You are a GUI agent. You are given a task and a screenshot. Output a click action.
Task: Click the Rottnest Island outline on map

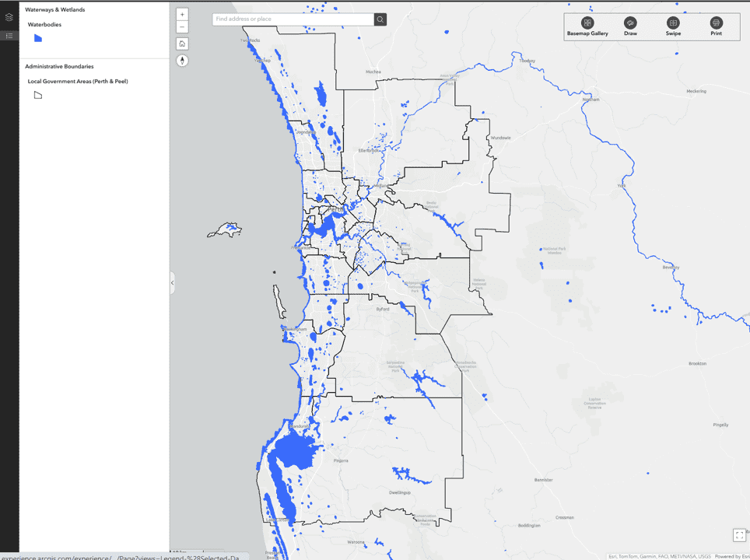click(x=226, y=230)
